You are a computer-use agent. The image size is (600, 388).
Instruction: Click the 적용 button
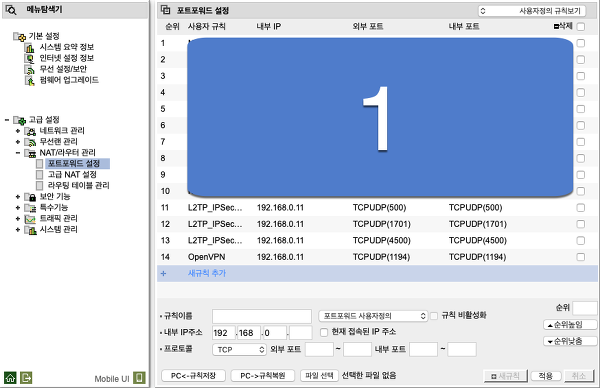(545, 376)
